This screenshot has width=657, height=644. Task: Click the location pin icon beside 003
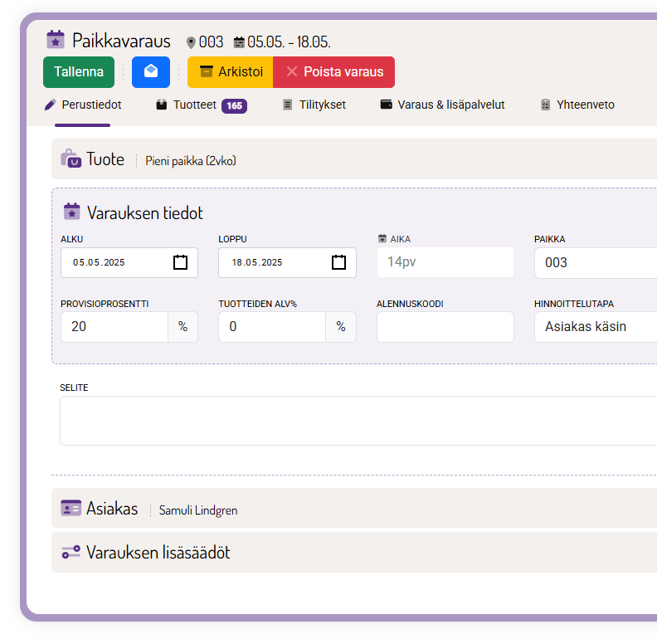pyautogui.click(x=191, y=42)
